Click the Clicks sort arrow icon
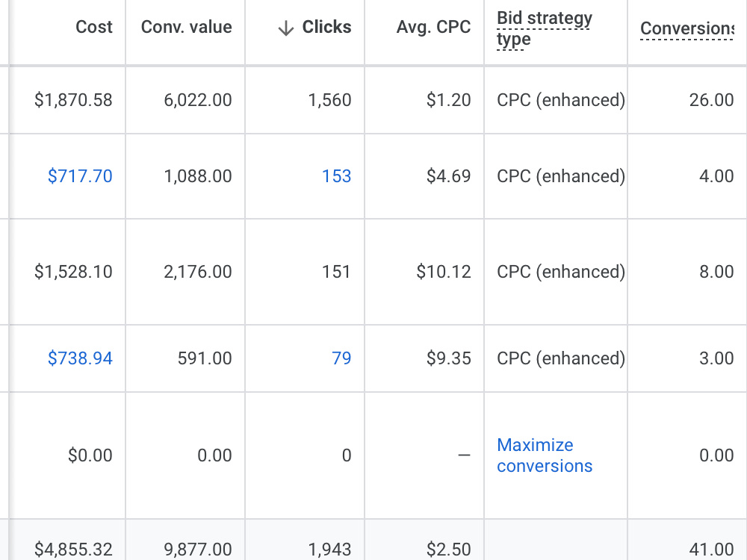The height and width of the screenshot is (560, 747). click(286, 28)
